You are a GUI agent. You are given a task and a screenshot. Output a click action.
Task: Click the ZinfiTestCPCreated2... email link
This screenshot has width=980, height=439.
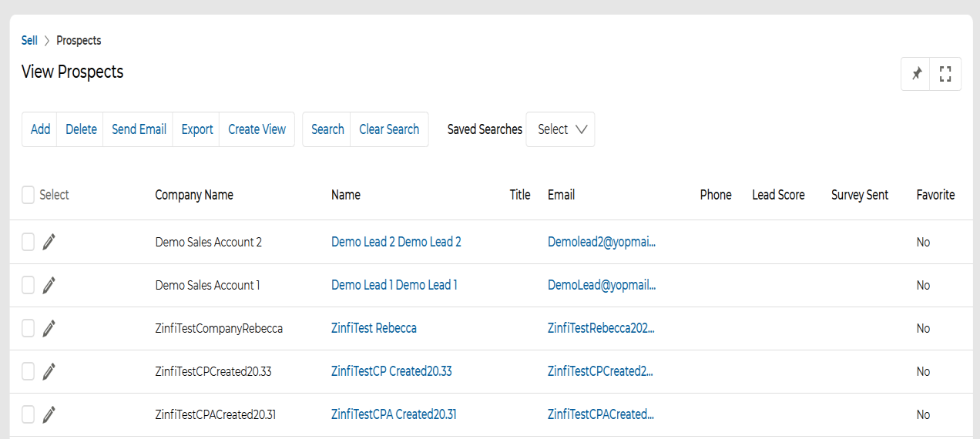click(600, 371)
